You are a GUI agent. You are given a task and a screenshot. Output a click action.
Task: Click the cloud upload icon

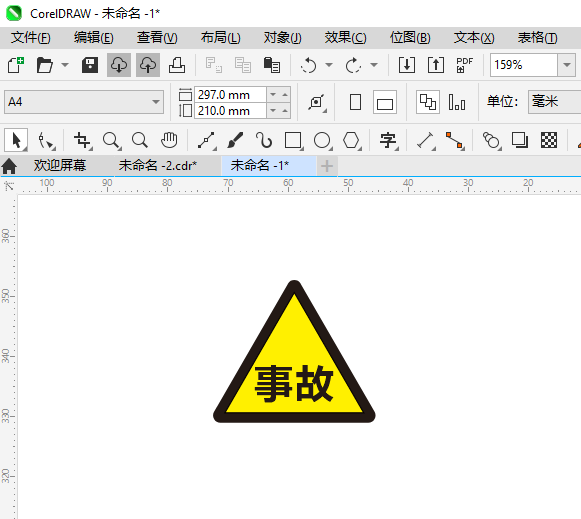(148, 65)
